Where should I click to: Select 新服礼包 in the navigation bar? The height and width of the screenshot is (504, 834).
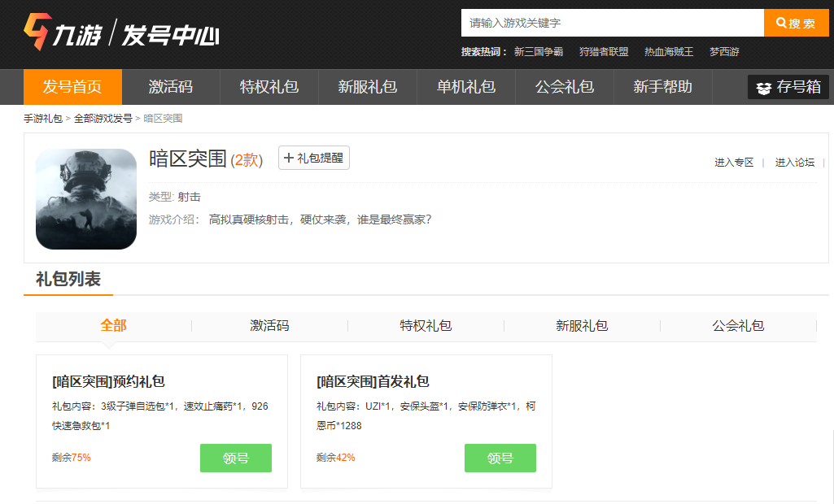coord(368,87)
